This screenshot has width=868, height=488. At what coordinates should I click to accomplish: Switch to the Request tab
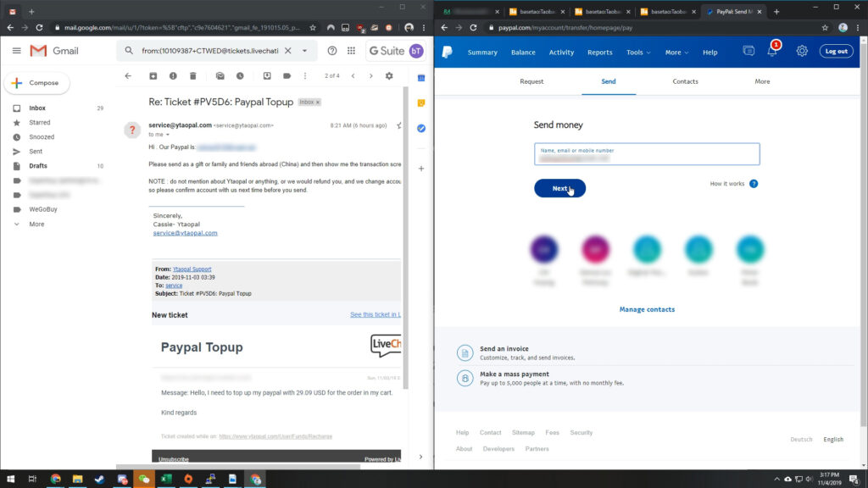click(531, 81)
